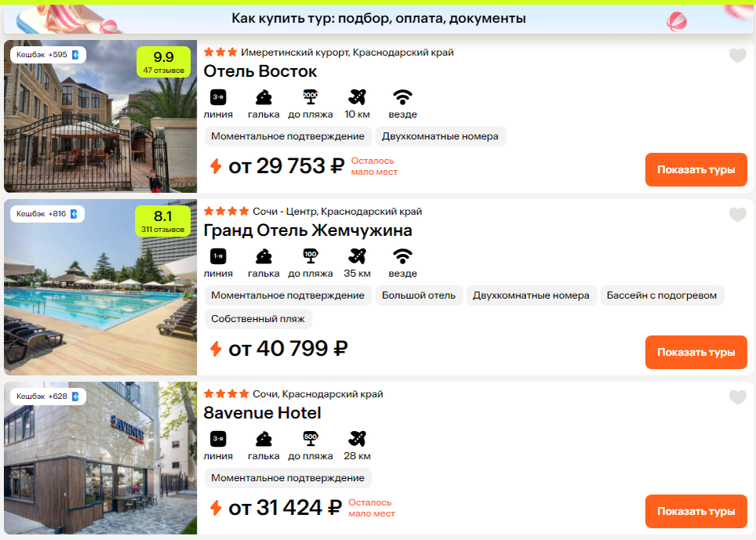Click lightning bolt icon beside 40 799 price
The width and height of the screenshot is (756, 540).
tap(216, 349)
